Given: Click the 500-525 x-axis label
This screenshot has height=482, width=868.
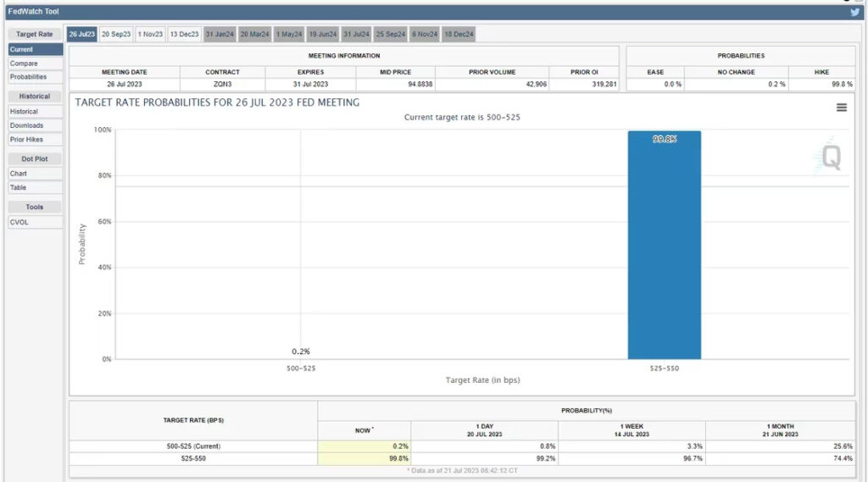Looking at the screenshot, I should 301,368.
